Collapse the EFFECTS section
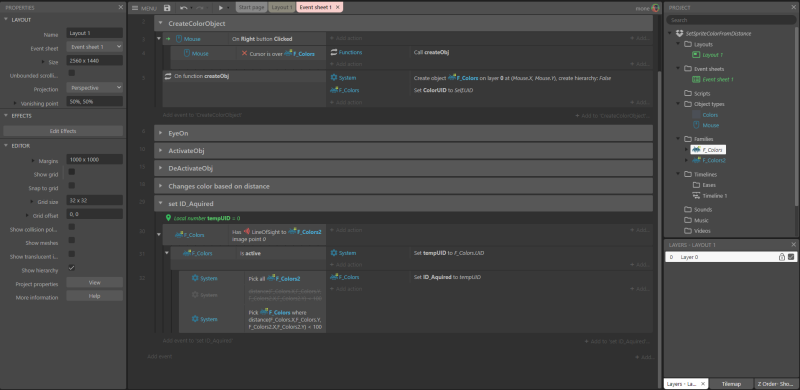Image resolution: width=800 pixels, height=390 pixels. point(6,115)
